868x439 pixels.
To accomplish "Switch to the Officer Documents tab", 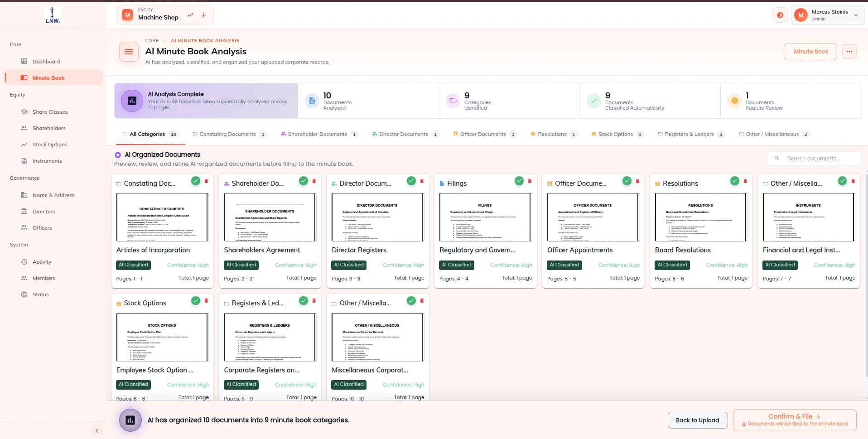I will (485, 134).
